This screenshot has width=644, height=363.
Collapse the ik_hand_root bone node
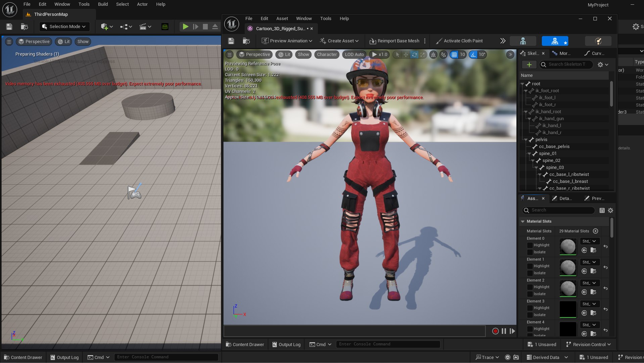coord(526,112)
